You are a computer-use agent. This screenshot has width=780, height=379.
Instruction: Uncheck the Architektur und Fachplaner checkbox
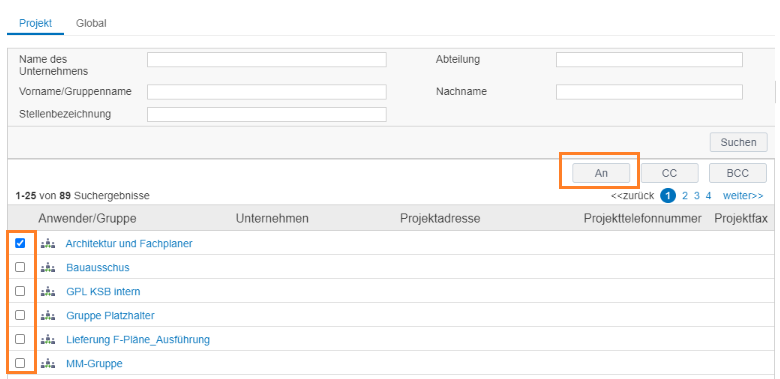coord(20,243)
